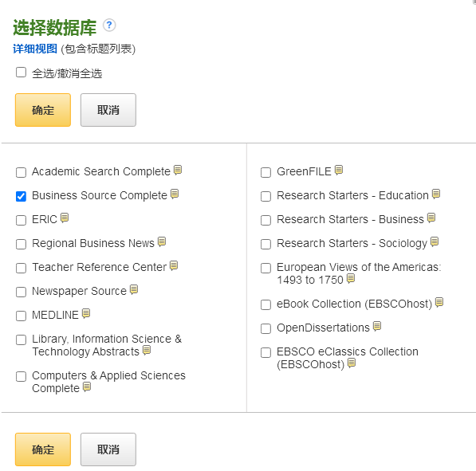Check the Academic Search Complete checkbox

tap(21, 172)
